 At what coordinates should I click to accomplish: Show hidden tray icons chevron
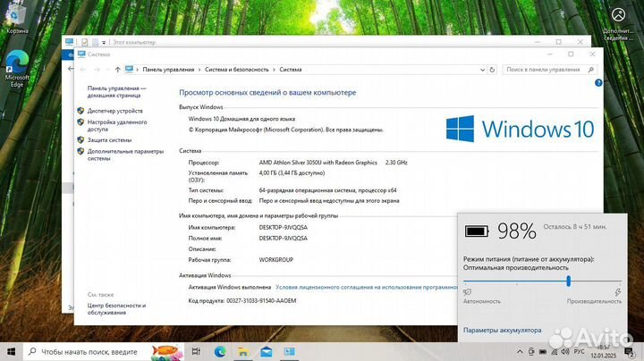pos(520,351)
